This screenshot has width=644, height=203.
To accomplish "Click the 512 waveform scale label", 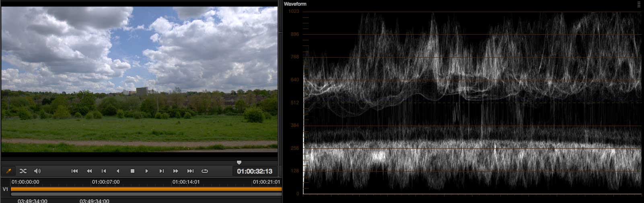I will (295, 103).
